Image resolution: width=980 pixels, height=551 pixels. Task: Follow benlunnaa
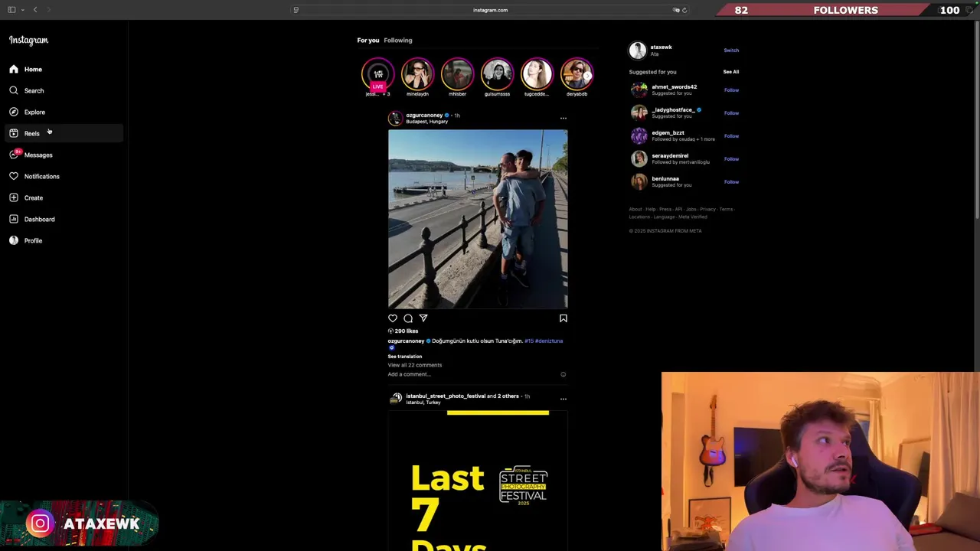732,182
